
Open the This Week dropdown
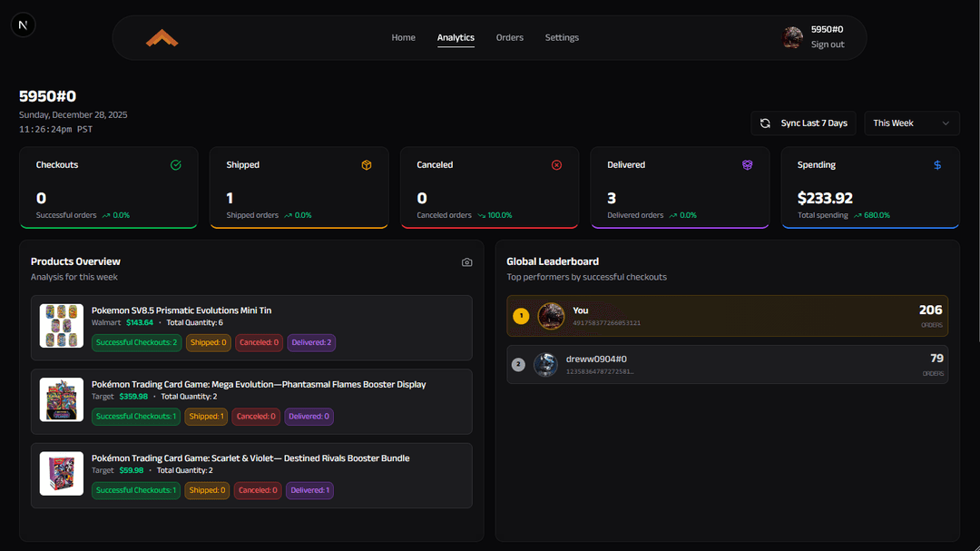[910, 123]
